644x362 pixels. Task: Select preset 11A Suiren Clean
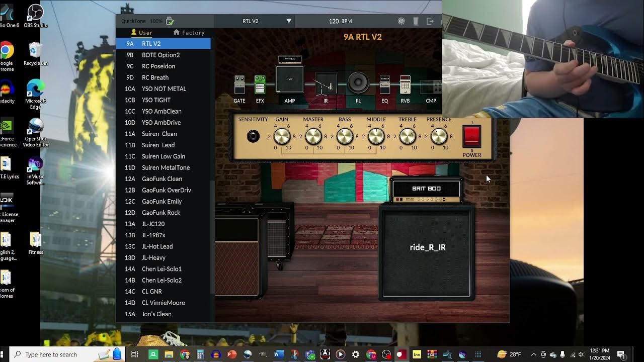tap(163, 134)
